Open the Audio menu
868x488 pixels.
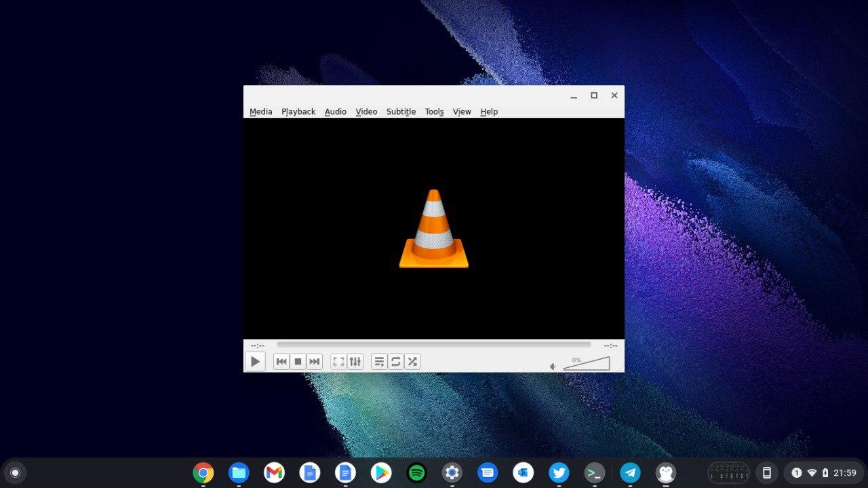[x=335, y=112]
